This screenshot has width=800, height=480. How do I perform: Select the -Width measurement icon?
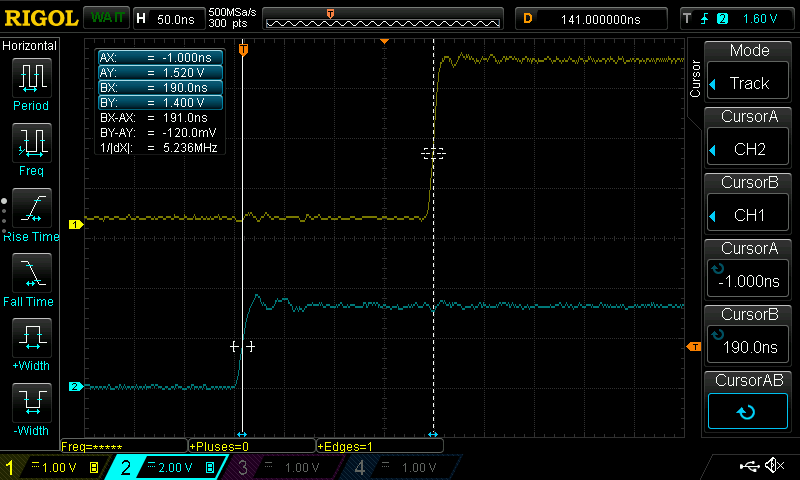click(31, 403)
